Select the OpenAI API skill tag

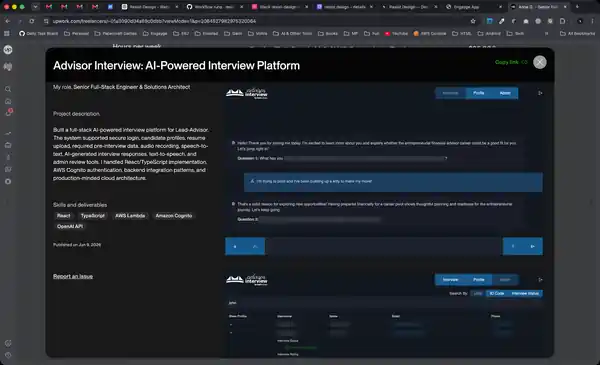70,226
